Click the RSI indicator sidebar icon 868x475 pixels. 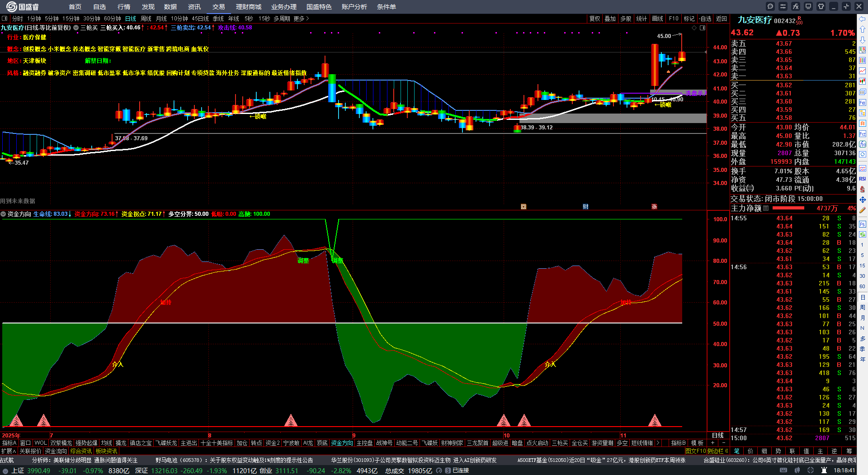point(863,179)
